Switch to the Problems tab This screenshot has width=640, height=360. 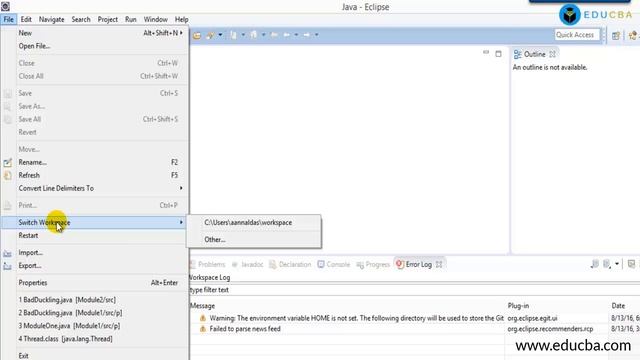tap(209, 264)
